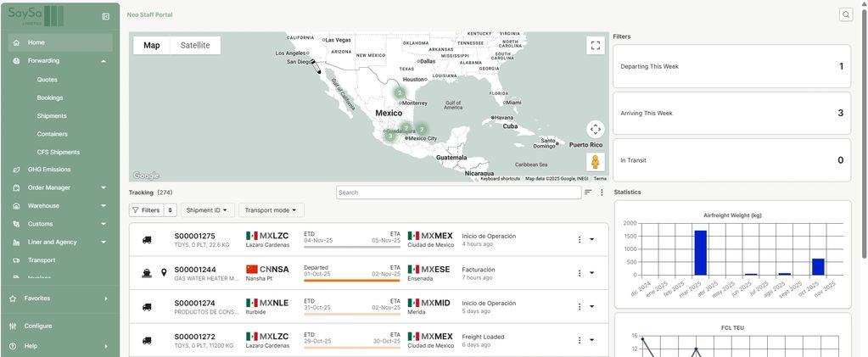The height and width of the screenshot is (357, 868).
Task: Toggle the sort order button beside Filters
Action: click(x=171, y=209)
